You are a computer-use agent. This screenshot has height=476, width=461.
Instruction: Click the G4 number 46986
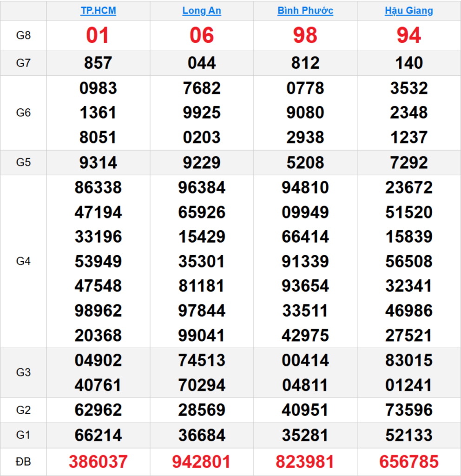tap(409, 311)
